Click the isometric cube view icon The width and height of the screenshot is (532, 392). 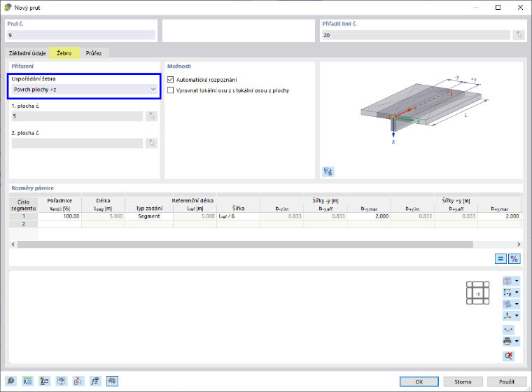click(507, 281)
